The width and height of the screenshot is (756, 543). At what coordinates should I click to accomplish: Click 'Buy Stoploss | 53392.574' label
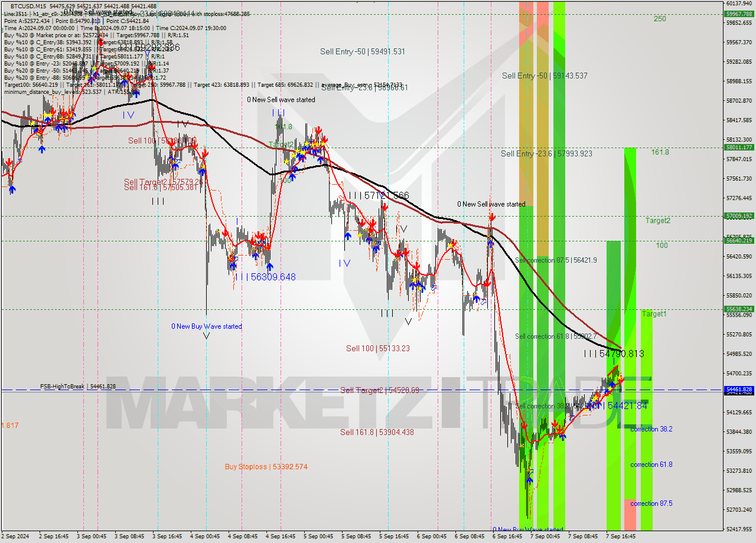266,466
